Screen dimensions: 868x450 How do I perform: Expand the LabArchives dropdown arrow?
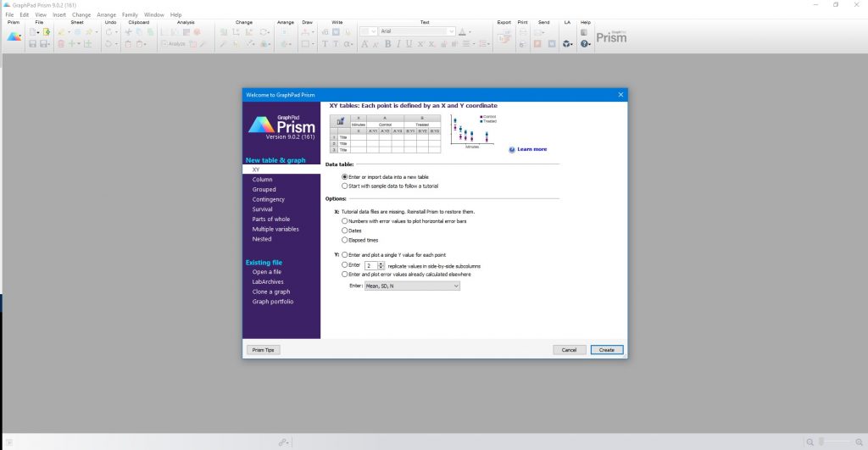point(572,44)
